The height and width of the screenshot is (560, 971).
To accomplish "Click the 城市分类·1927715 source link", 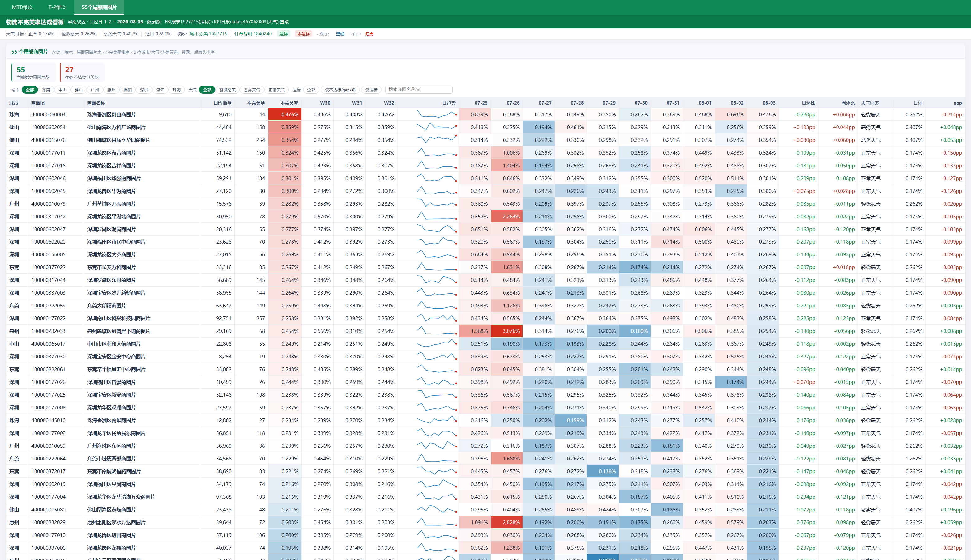I will click(209, 34).
